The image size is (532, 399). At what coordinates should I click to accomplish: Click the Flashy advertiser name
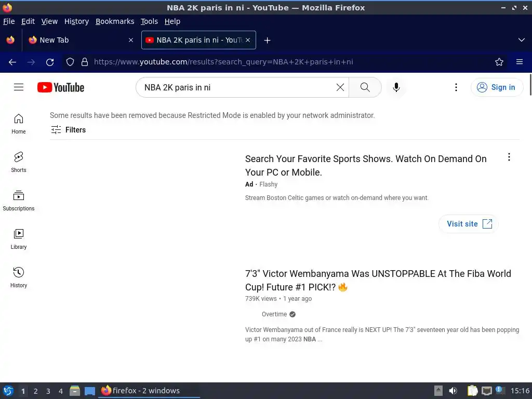click(x=269, y=184)
